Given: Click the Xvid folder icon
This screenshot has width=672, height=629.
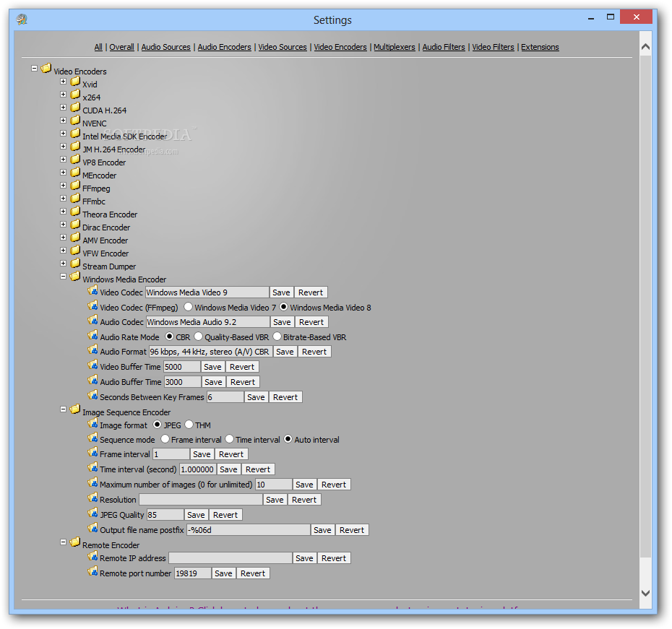Looking at the screenshot, I should (75, 82).
